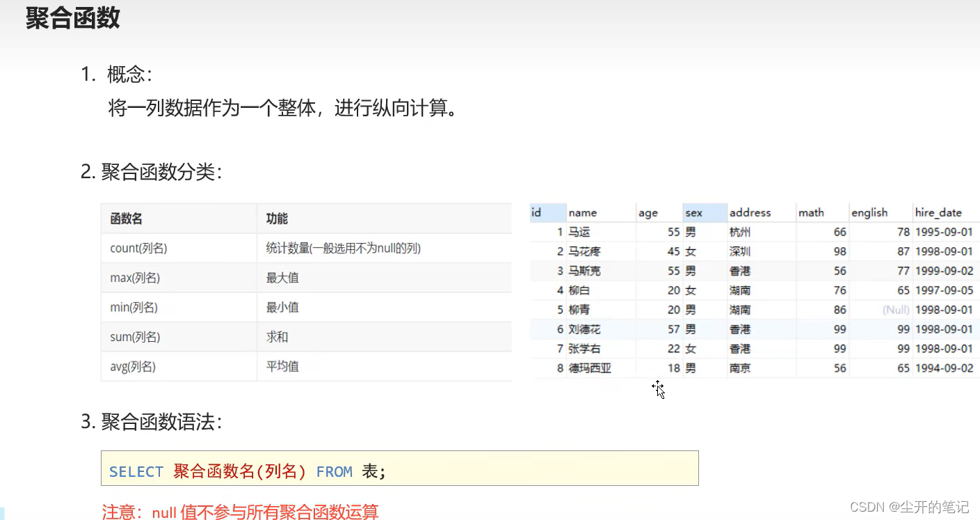Click the 3. 聚合函数语法 heading
The height and width of the screenshot is (520, 980).
(152, 422)
